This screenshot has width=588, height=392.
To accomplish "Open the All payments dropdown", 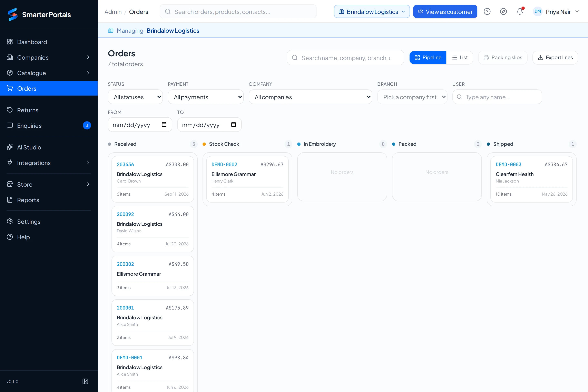I will pyautogui.click(x=206, y=97).
